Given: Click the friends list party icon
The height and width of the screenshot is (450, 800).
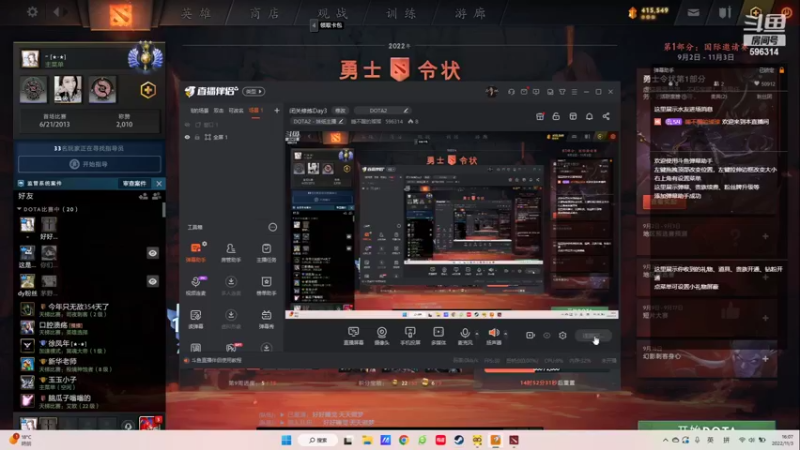Looking at the screenshot, I should [157, 196].
